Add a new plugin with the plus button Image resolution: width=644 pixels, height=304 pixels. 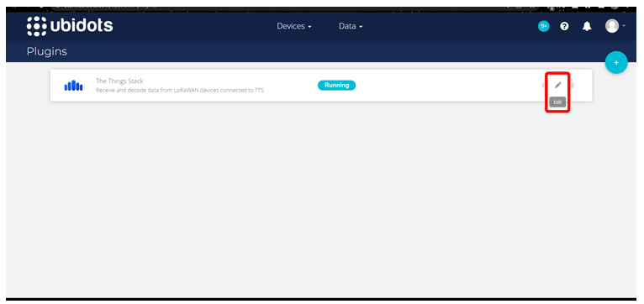click(616, 63)
